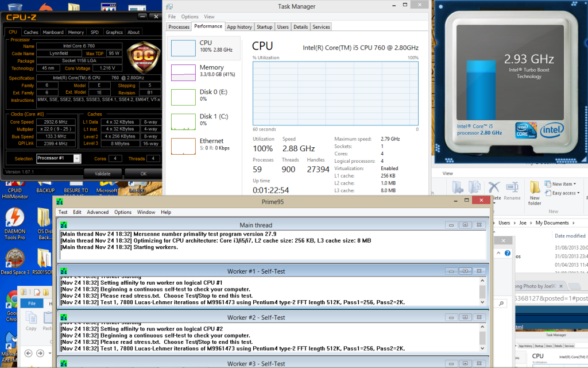Click the Users breadcrumb in Explorer address bar
The height and width of the screenshot is (368, 588).
504,223
